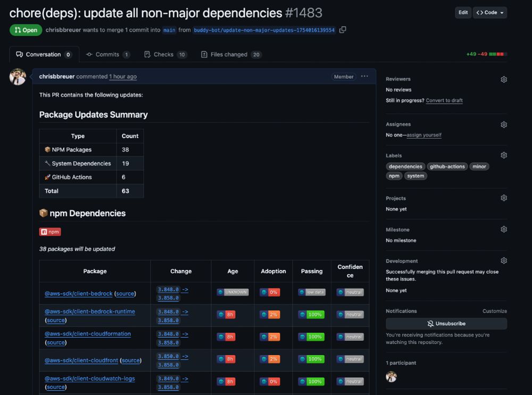Click the dependencies label
532x395 pixels.
[405, 166]
